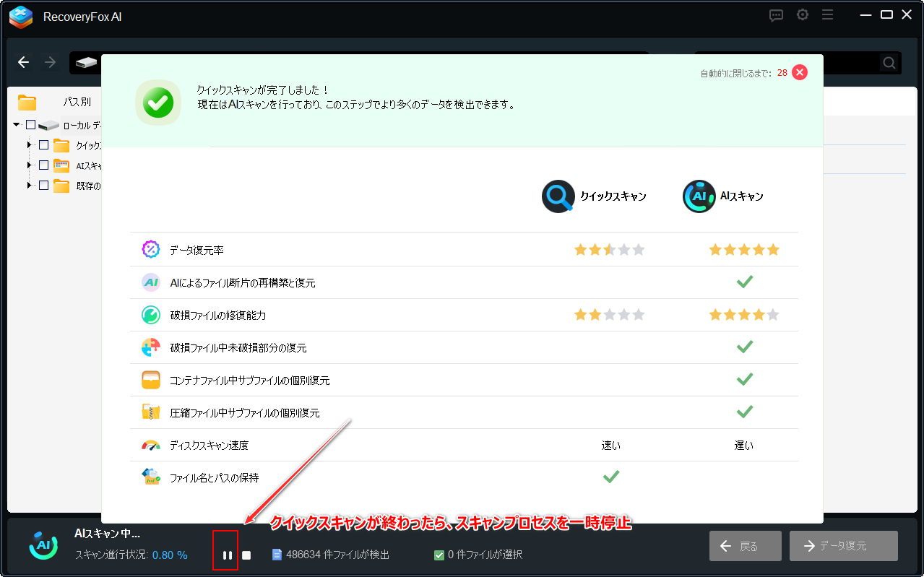Go forward with the right arrow
Screen dimensions: 924x577
pyautogui.click(x=50, y=62)
